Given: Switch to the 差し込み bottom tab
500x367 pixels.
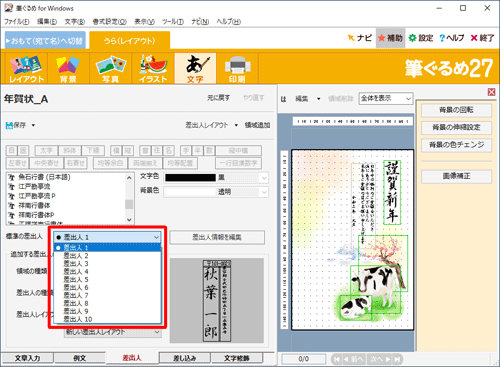Looking at the screenshot, I should (x=185, y=358).
